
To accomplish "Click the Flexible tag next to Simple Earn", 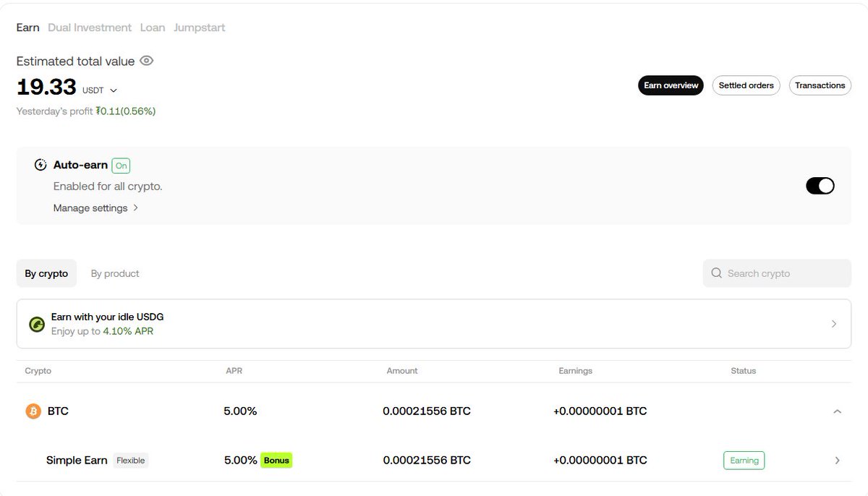I will [131, 461].
